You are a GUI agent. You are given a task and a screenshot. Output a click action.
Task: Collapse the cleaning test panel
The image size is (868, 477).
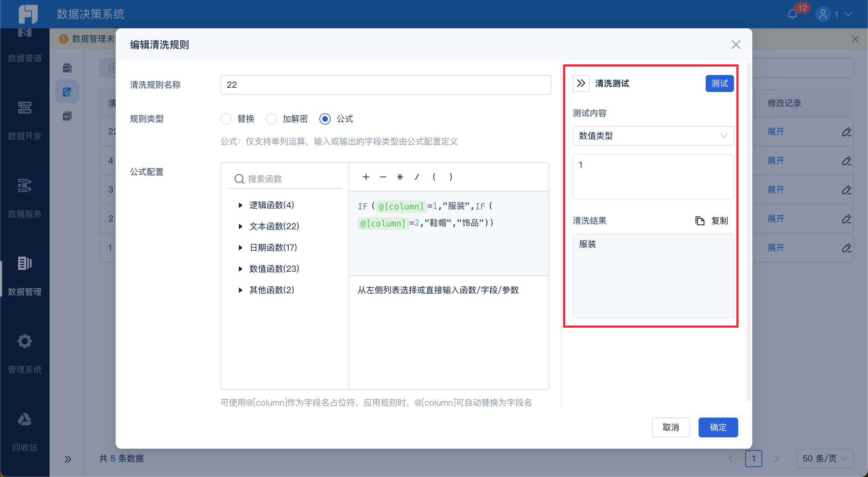pyautogui.click(x=581, y=84)
